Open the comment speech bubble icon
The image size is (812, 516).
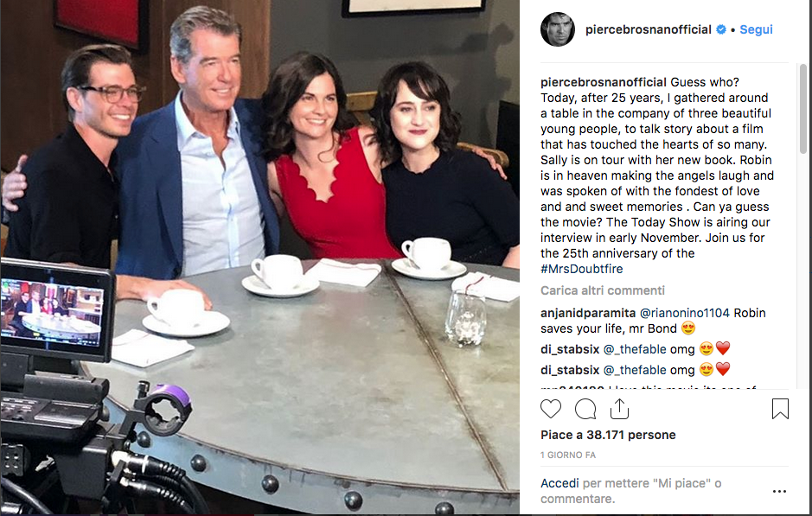click(x=585, y=409)
